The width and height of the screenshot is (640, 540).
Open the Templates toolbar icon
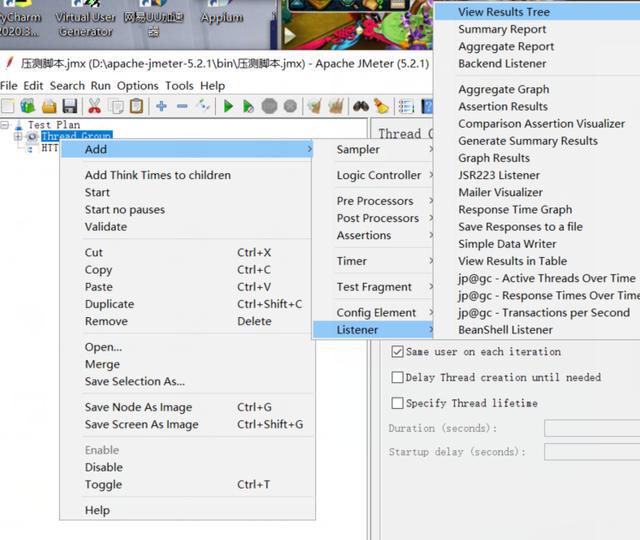tap(28, 106)
